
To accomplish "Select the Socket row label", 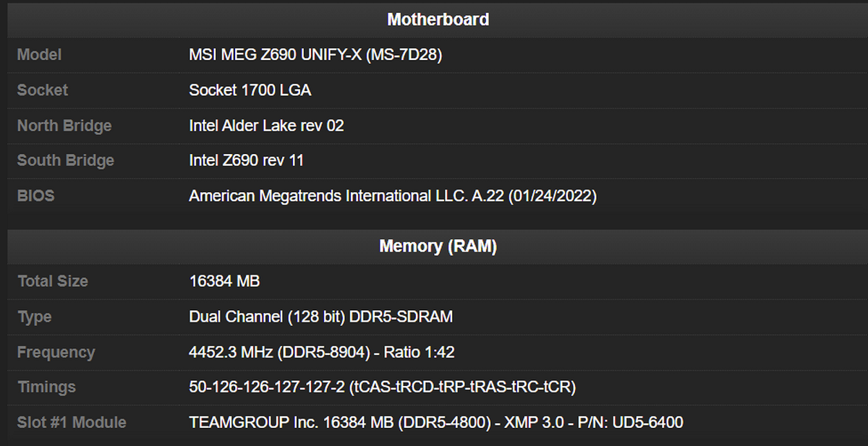I will 42,90.
